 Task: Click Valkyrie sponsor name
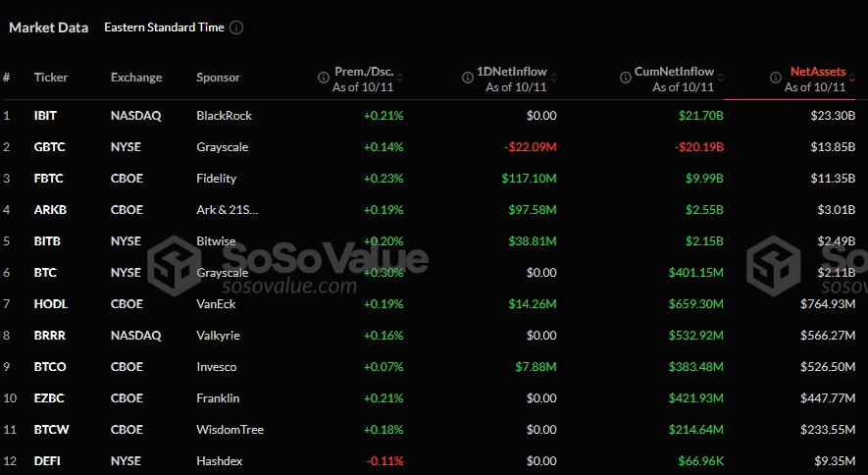click(218, 336)
